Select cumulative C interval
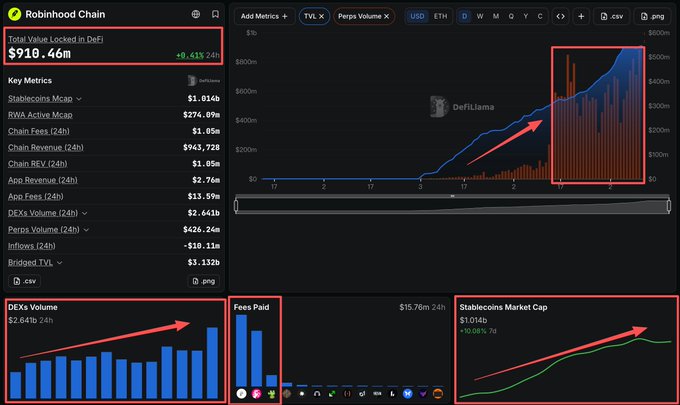Viewport: 680px width, 405px height. coord(540,16)
